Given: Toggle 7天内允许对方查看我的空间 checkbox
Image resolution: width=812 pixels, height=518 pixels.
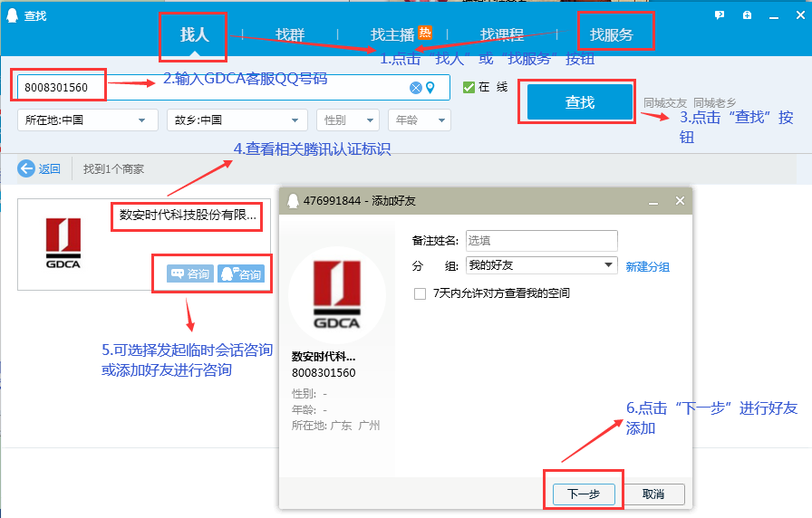Looking at the screenshot, I should coord(420,294).
